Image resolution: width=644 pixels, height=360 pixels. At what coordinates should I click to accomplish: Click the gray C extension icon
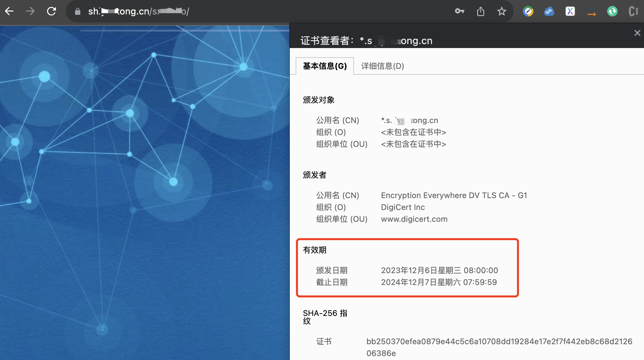[x=633, y=12]
